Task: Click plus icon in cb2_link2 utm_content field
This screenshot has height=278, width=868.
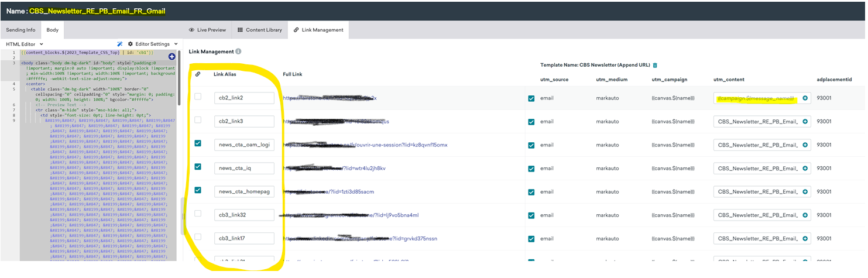Action: point(805,98)
